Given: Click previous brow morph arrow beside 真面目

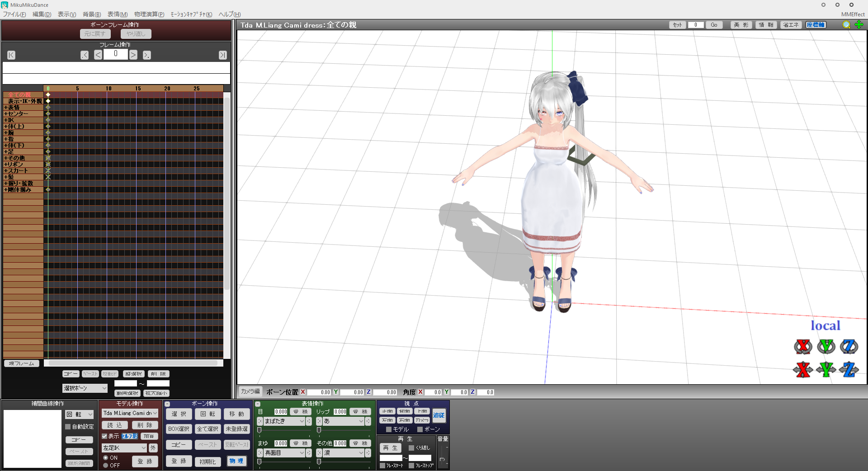Looking at the screenshot, I should click(260, 453).
